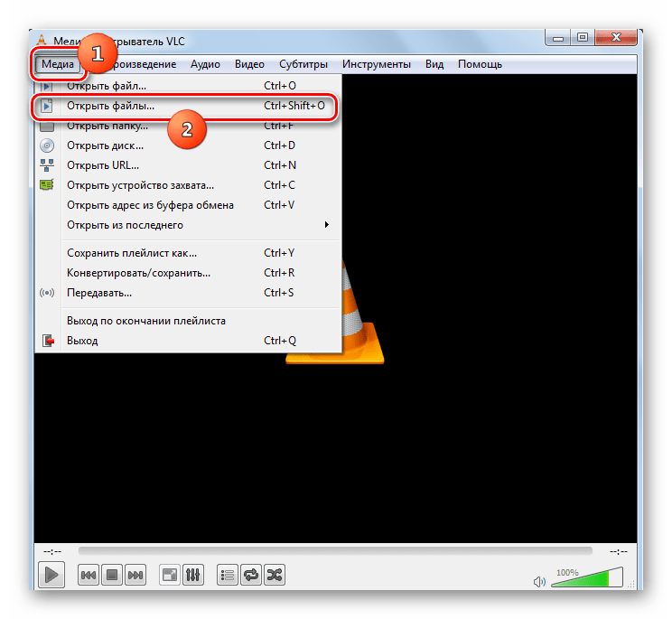Open the Медиа menu

58,64
